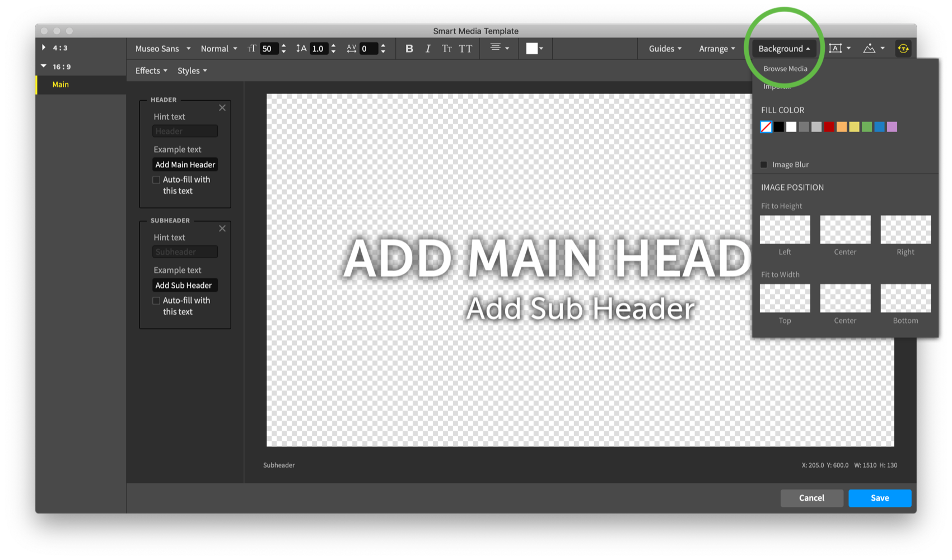The height and width of the screenshot is (560, 952).
Task: Select Browse Media from Background menu
Action: 785,69
